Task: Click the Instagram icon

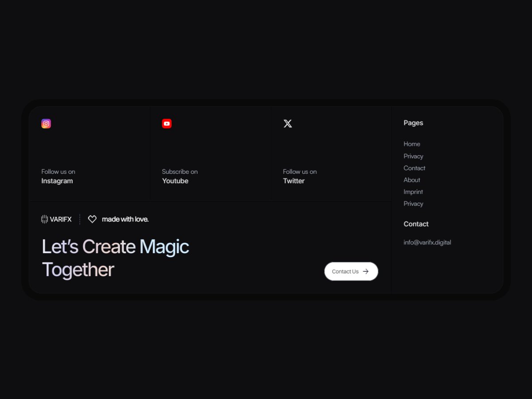Action: 46,123
